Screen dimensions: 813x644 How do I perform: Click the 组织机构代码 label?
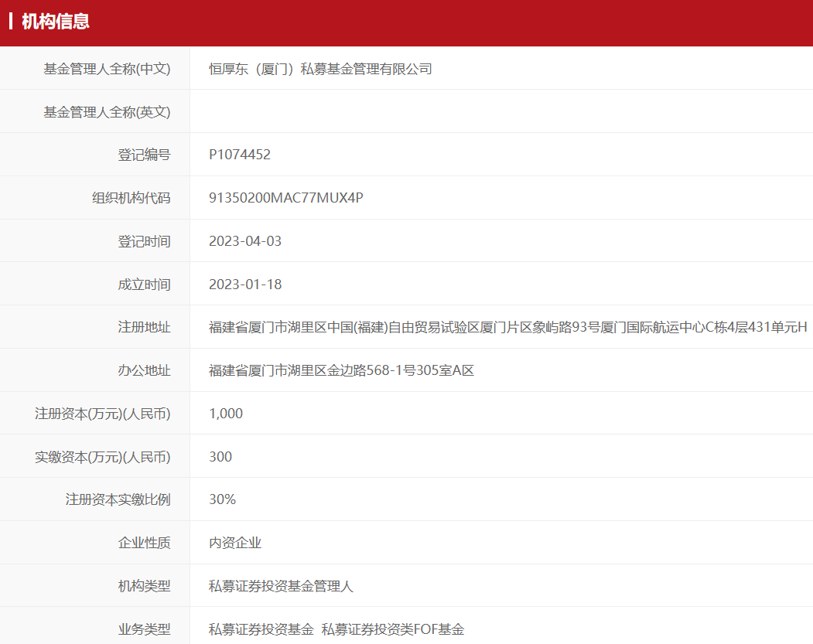[x=132, y=198]
